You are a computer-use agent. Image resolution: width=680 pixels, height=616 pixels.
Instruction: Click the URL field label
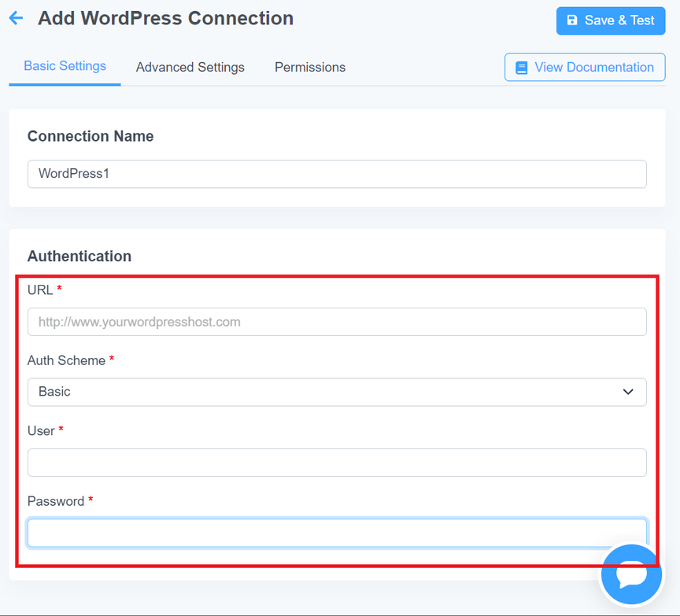click(x=40, y=290)
